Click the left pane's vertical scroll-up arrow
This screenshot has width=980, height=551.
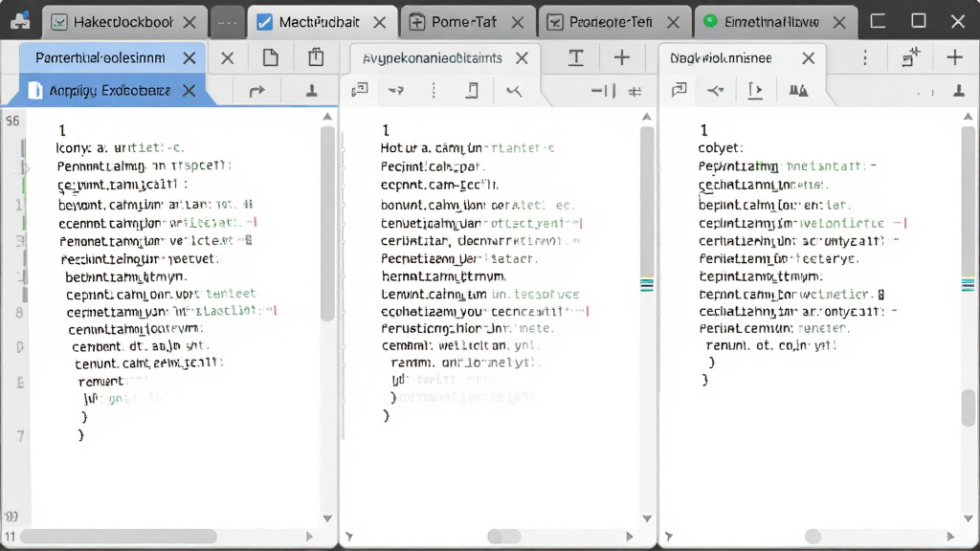(x=327, y=117)
